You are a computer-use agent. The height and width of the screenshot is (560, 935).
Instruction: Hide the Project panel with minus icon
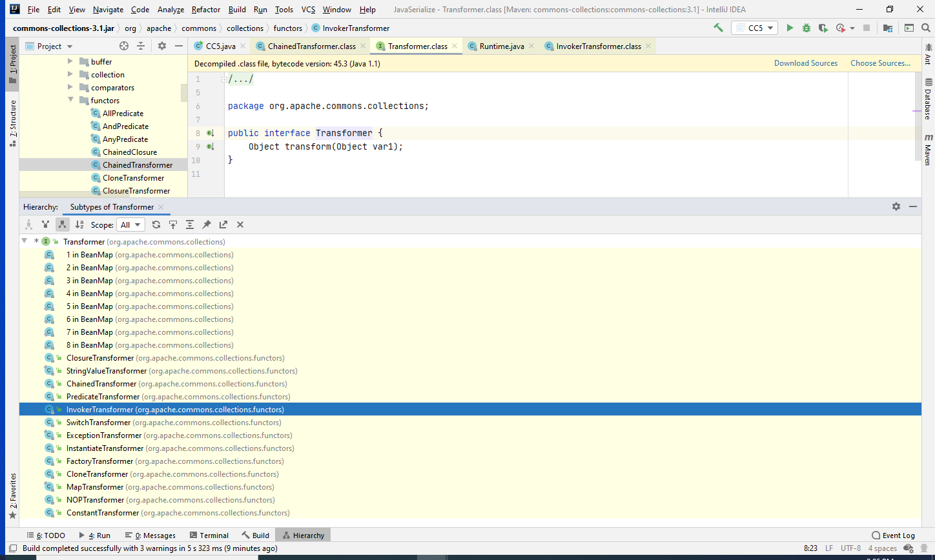(x=179, y=46)
